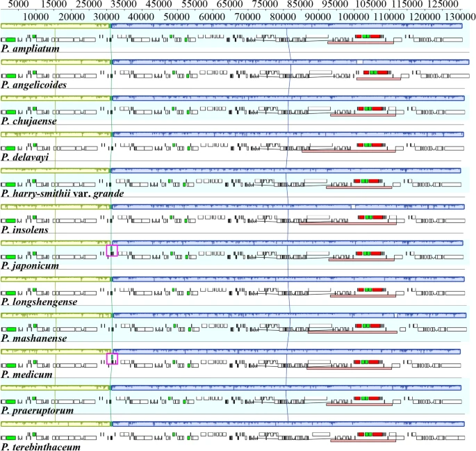Viewport: 476px width, 451px height.
Task: Select the P. ampliatum genome label
Action: coord(30,49)
